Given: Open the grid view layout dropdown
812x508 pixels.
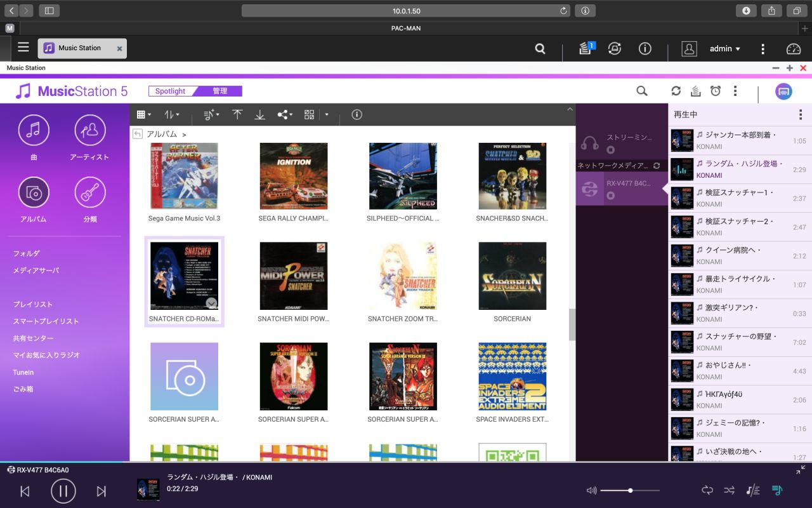Looking at the screenshot, I should [143, 115].
